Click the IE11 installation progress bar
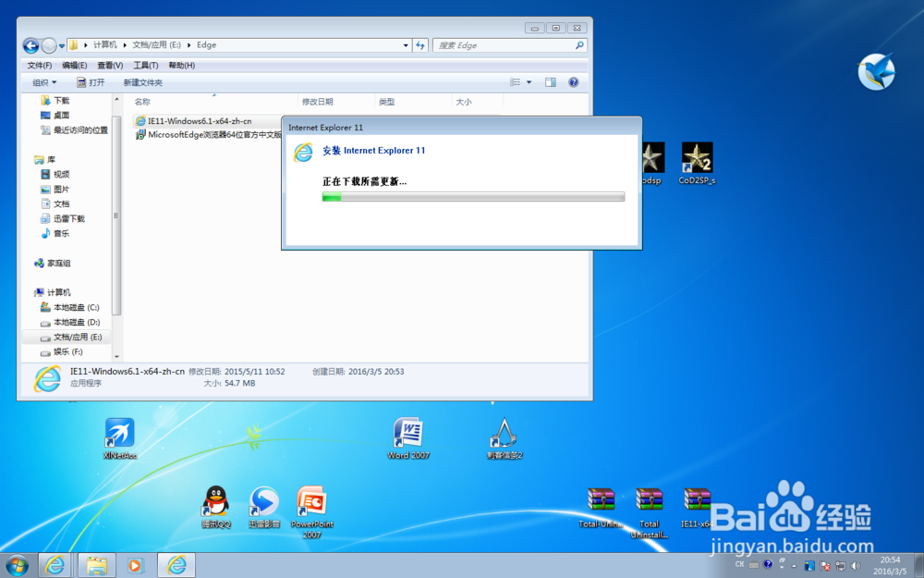The image size is (924, 578). coord(473,197)
